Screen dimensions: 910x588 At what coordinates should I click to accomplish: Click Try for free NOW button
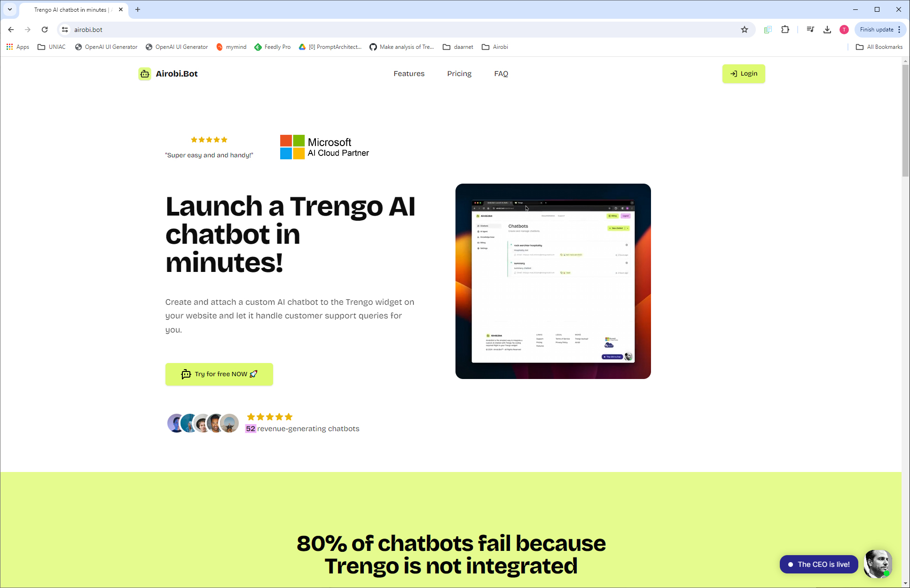(219, 373)
